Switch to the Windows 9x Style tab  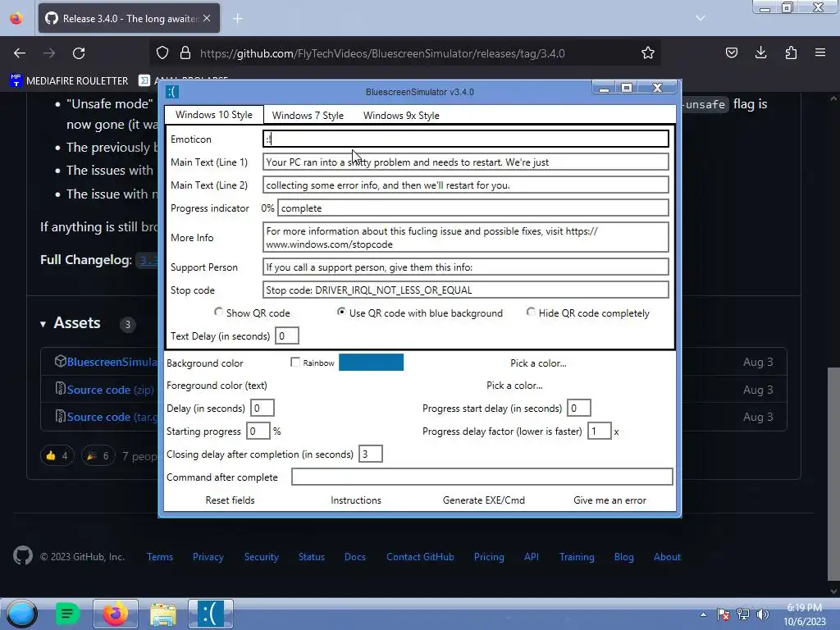[401, 115]
